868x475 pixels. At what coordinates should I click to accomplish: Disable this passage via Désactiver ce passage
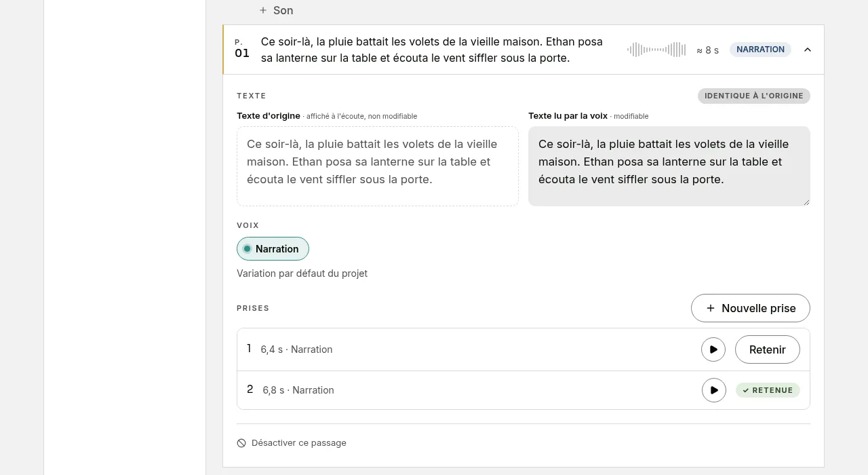click(292, 443)
